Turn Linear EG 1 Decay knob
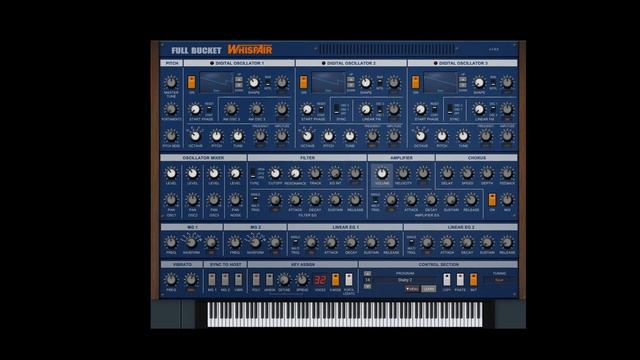Screen dimensions: 640x360 [351, 243]
